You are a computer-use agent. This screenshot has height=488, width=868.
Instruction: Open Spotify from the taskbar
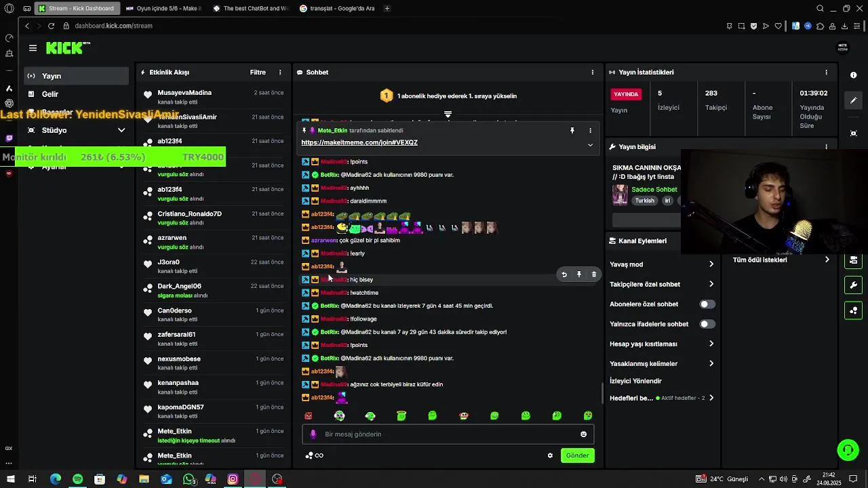coord(77,479)
